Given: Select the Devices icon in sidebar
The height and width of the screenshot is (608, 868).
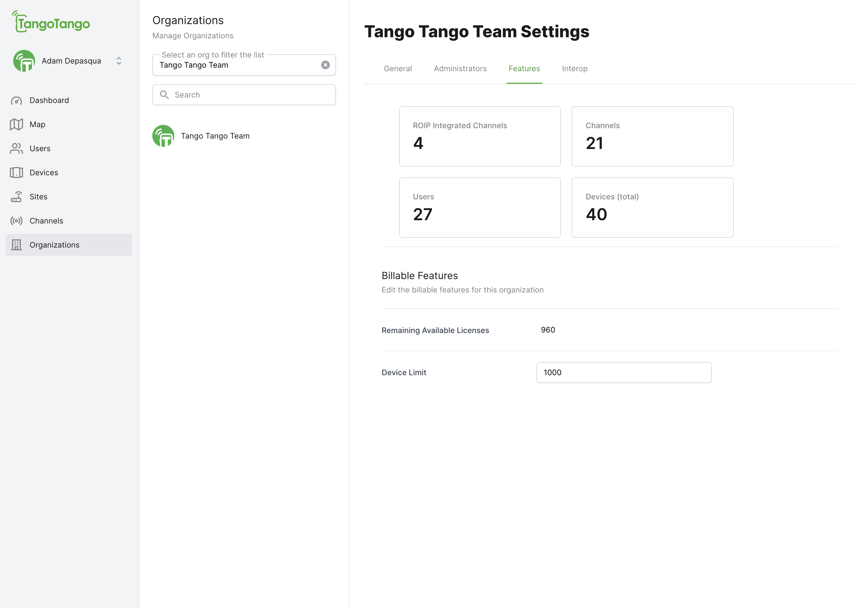Looking at the screenshot, I should 16,173.
